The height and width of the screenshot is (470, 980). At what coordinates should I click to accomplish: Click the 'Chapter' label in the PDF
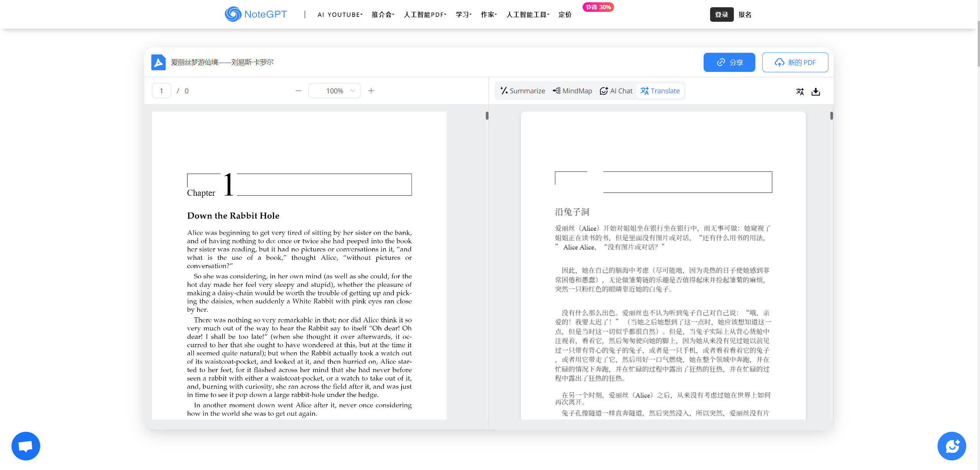[201, 193]
